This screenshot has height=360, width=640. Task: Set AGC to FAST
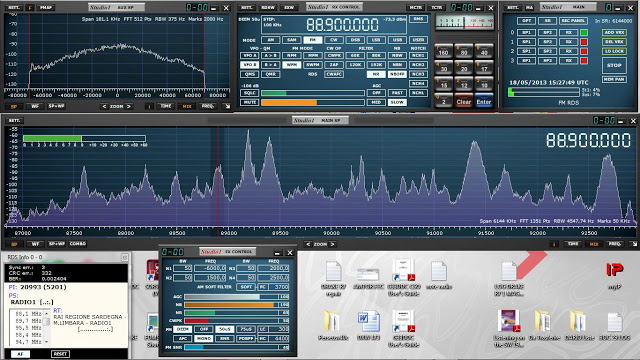[397, 93]
